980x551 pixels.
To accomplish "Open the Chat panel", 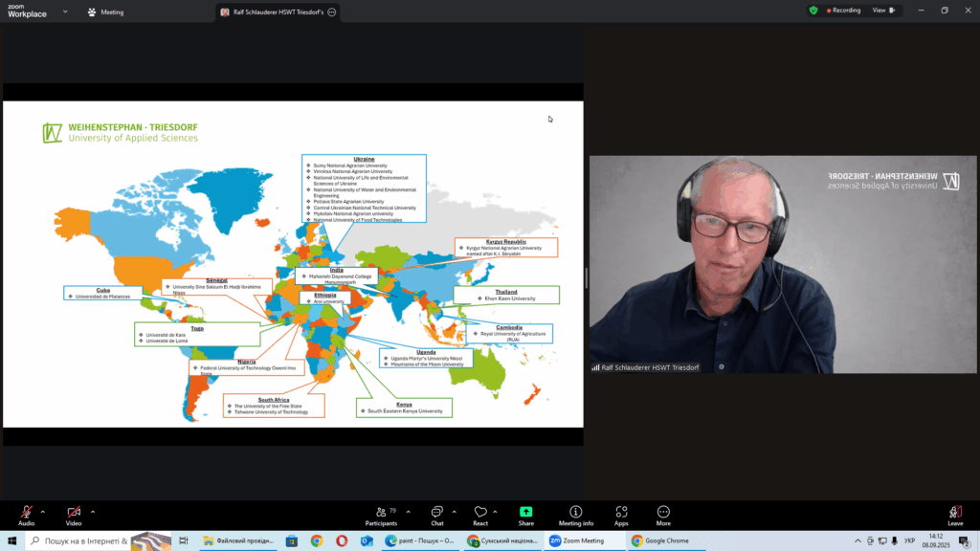I will 436,513.
